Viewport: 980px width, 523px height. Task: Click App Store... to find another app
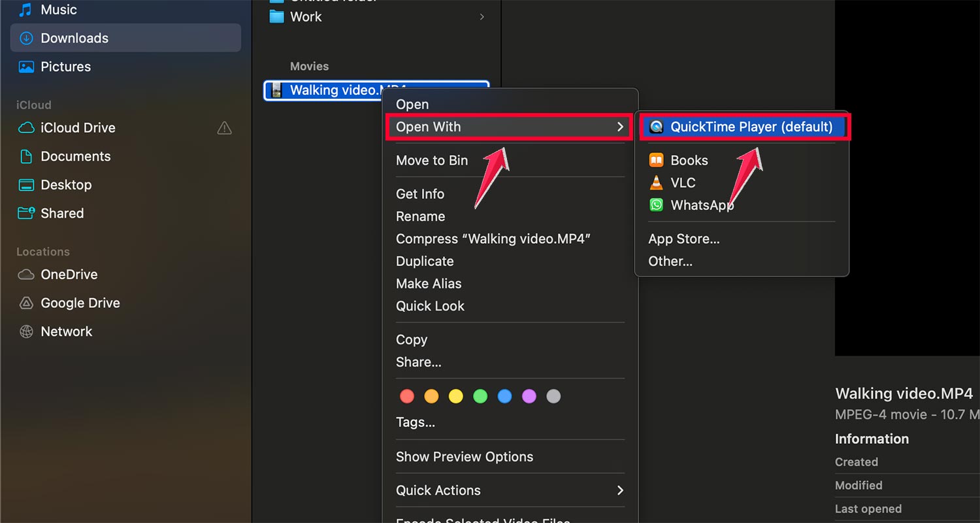pyautogui.click(x=683, y=239)
